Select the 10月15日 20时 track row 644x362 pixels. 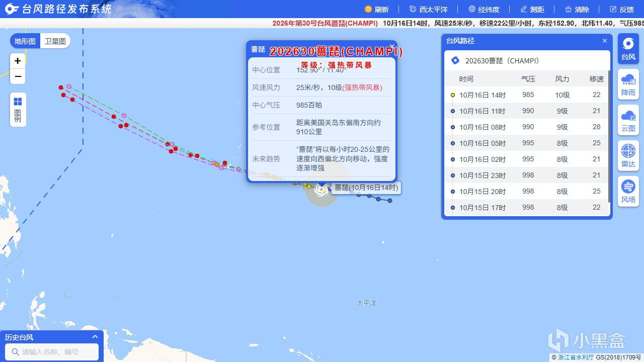coord(526,191)
